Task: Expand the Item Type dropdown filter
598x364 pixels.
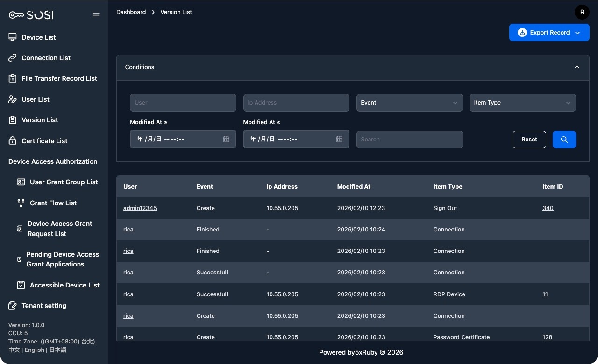Action: click(522, 103)
